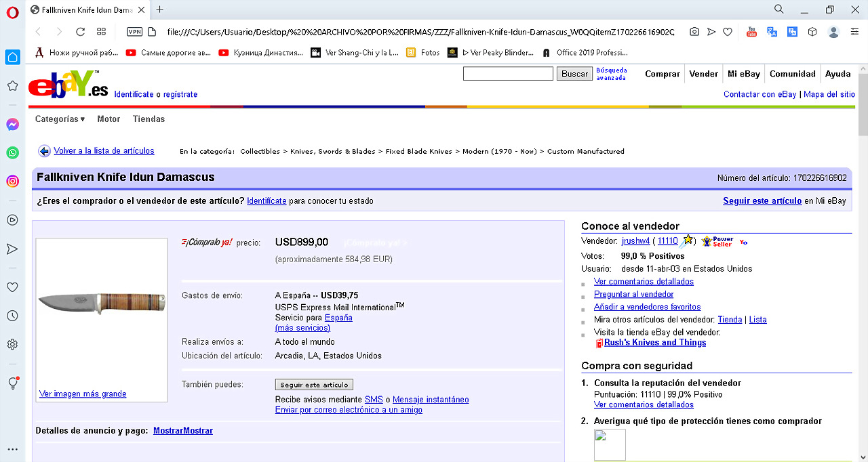Open the first translator extension icon

click(772, 32)
